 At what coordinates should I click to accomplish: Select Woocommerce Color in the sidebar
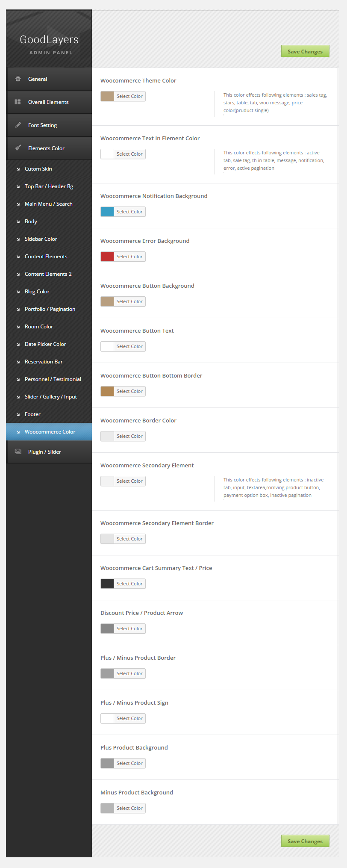tap(50, 432)
